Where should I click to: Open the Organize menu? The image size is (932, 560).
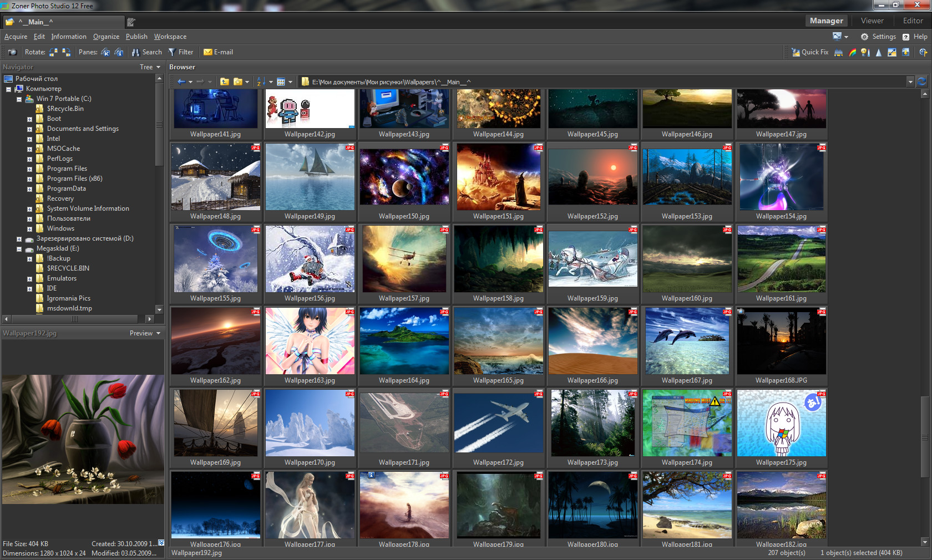pyautogui.click(x=106, y=37)
